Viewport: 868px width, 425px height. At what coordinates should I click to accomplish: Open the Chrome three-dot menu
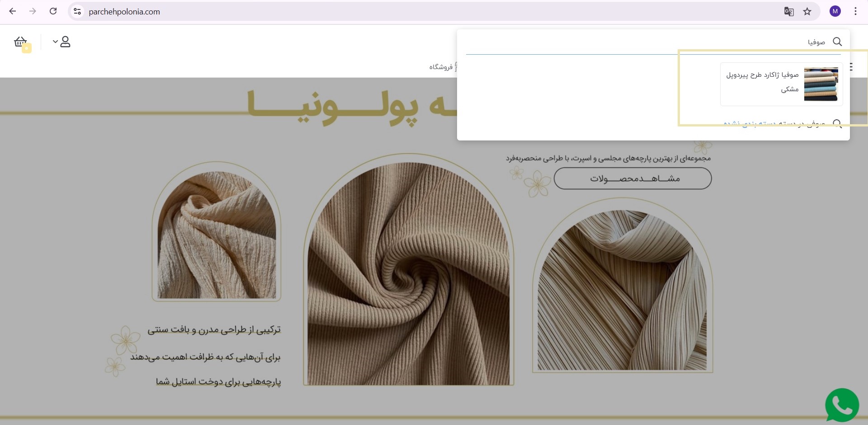coord(855,12)
